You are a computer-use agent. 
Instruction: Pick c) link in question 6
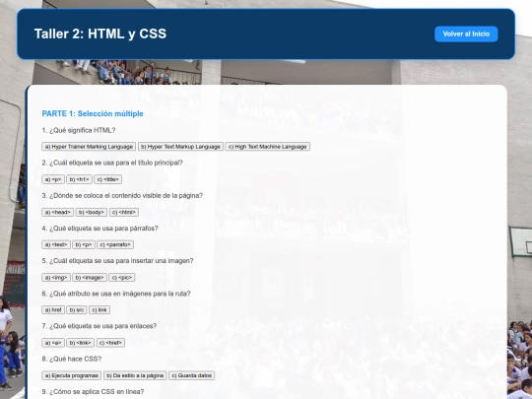click(100, 309)
